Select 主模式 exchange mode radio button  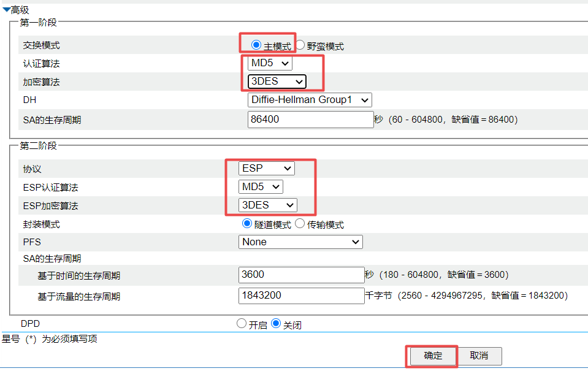coord(256,45)
